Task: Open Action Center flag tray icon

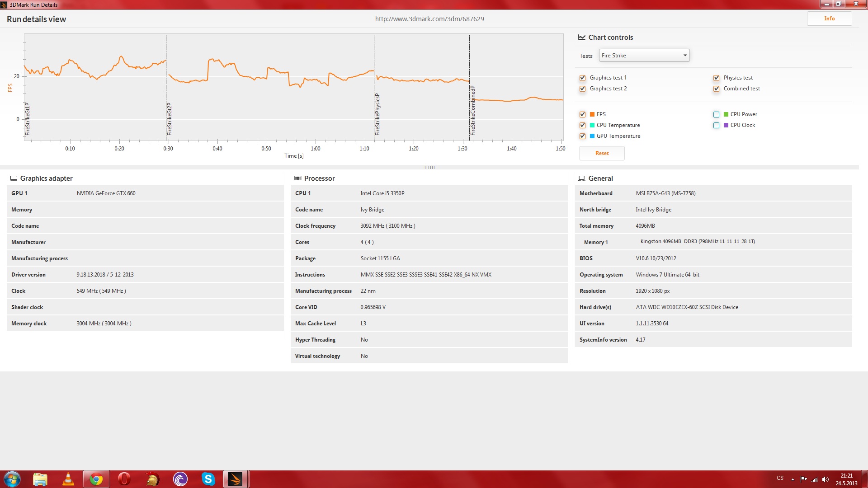Action: coord(803,479)
